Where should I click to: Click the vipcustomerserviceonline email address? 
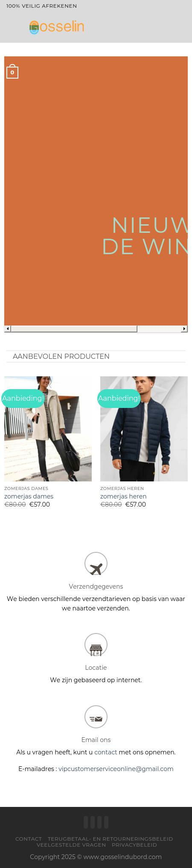click(116, 769)
